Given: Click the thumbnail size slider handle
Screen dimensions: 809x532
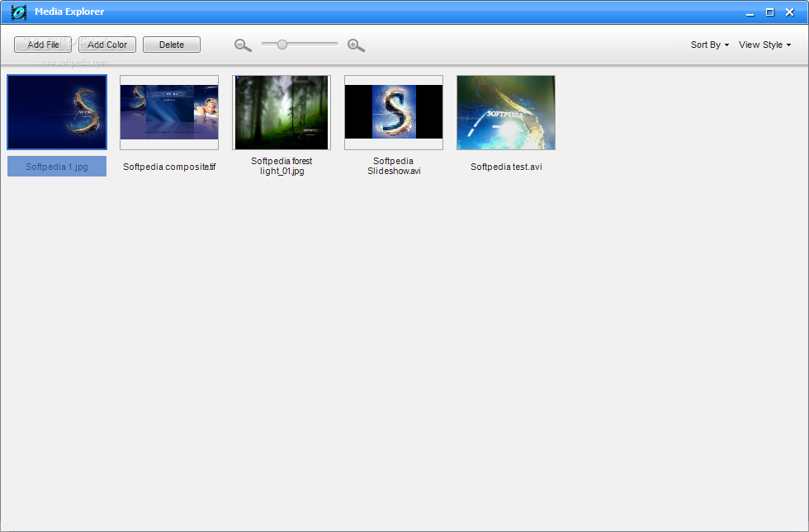Looking at the screenshot, I should pos(281,45).
